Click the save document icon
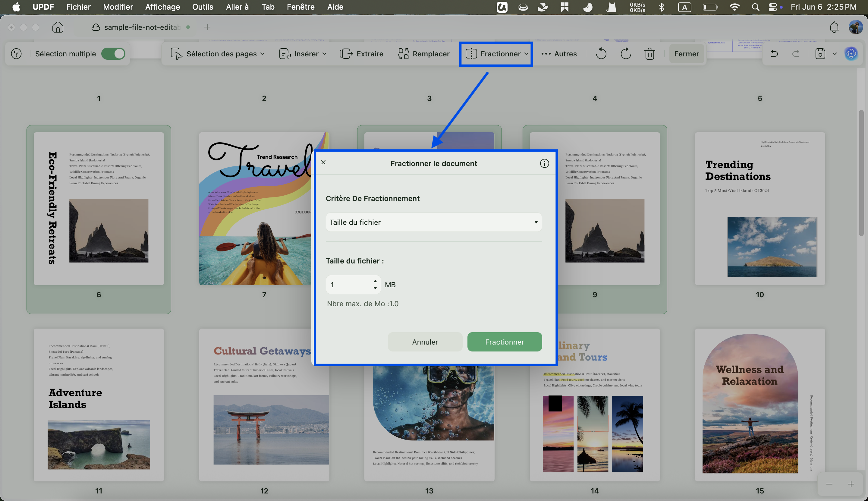 click(x=820, y=54)
